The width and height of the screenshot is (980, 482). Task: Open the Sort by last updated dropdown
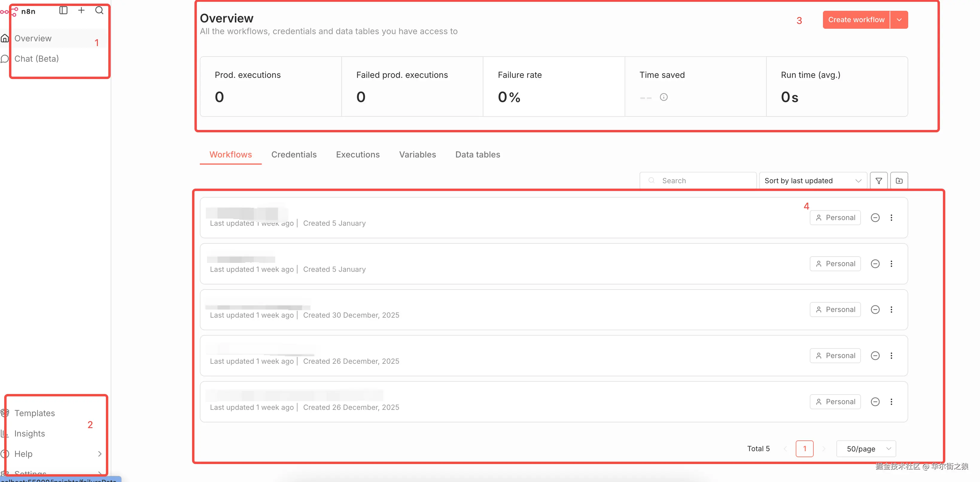(x=812, y=181)
